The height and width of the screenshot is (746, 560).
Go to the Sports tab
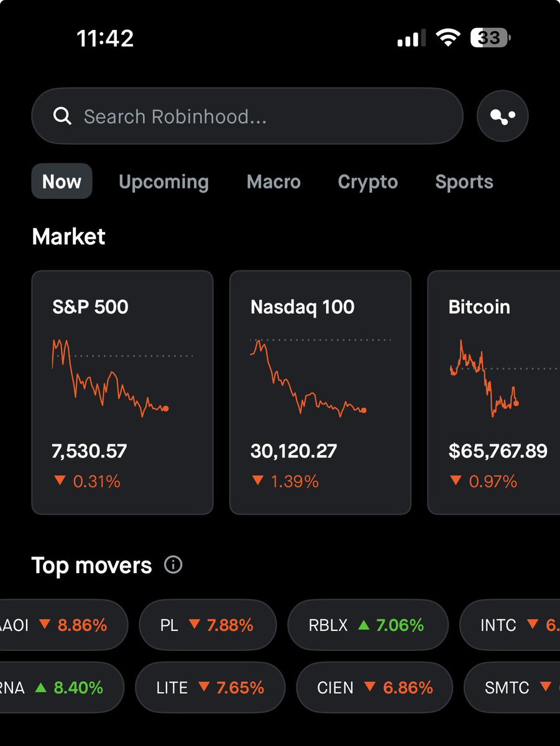(x=464, y=182)
